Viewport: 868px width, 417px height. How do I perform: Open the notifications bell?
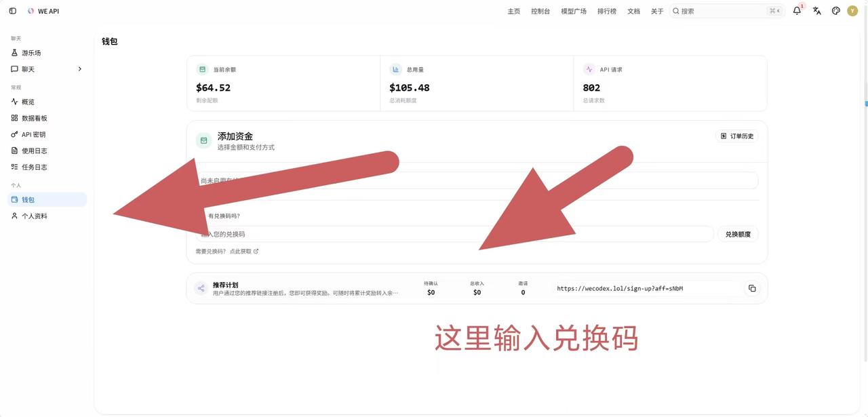click(x=797, y=11)
